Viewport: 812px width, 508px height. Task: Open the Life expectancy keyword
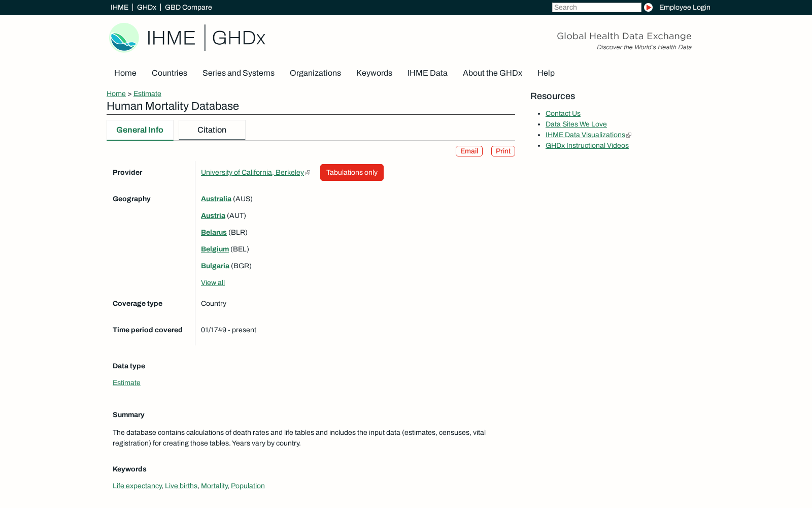pyautogui.click(x=137, y=486)
